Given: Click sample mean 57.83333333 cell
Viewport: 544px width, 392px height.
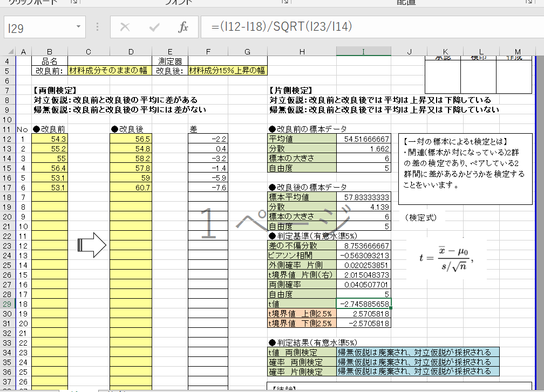Looking at the screenshot, I should click(364, 197).
